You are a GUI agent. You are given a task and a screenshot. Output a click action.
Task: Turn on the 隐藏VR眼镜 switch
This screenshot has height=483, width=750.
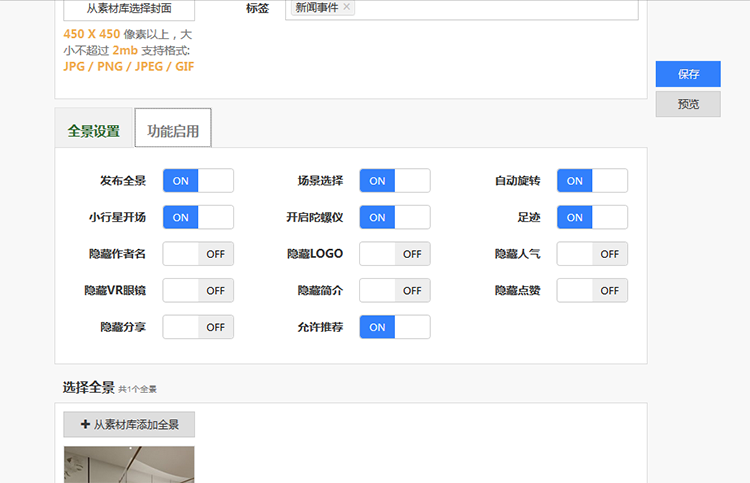click(x=198, y=290)
